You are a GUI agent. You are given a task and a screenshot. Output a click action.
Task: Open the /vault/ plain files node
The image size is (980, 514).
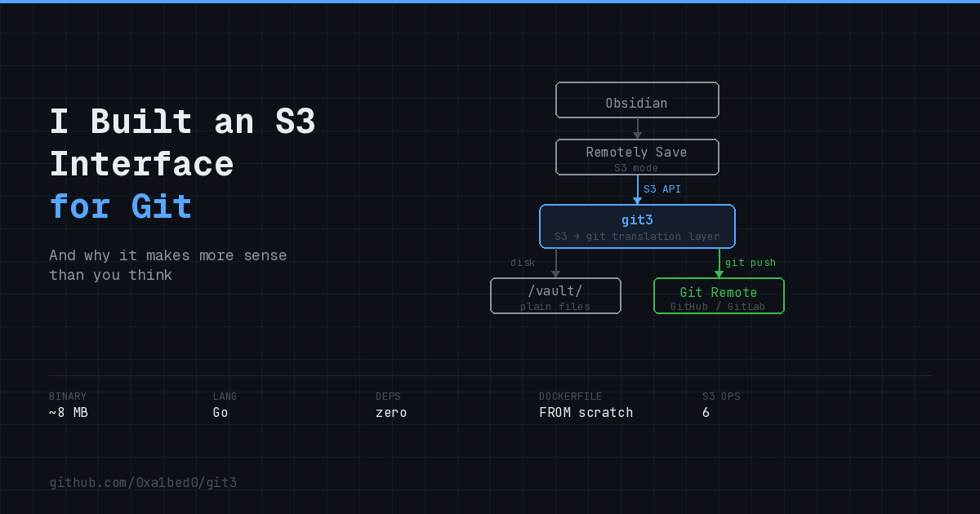[555, 295]
